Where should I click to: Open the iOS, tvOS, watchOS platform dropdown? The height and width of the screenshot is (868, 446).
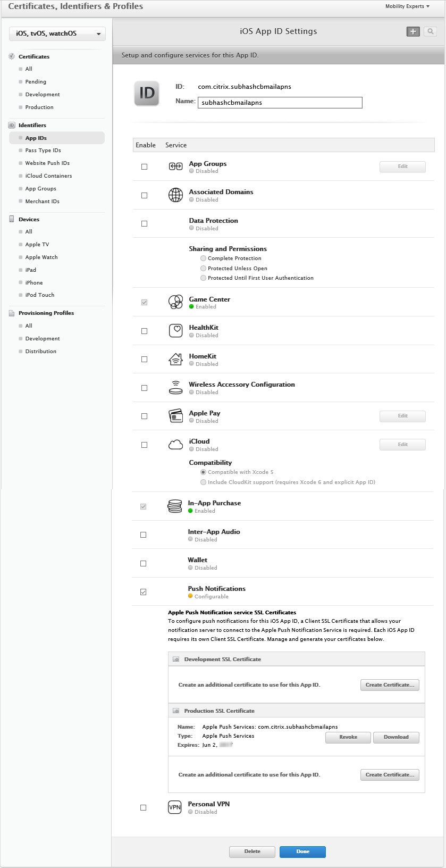tap(57, 34)
